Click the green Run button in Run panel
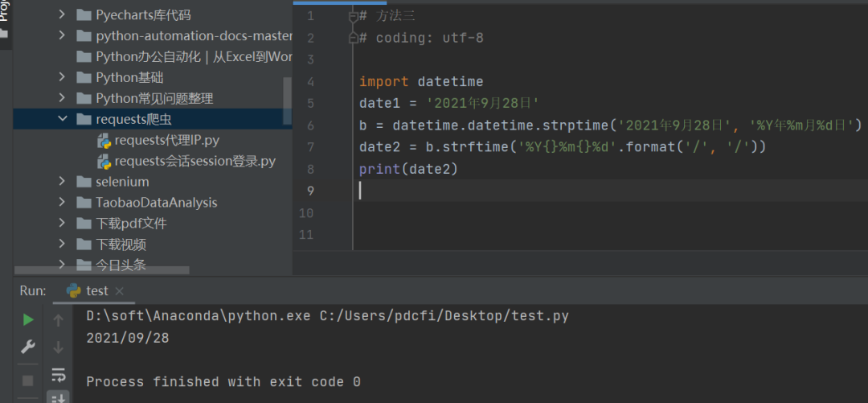The height and width of the screenshot is (403, 868). (27, 320)
